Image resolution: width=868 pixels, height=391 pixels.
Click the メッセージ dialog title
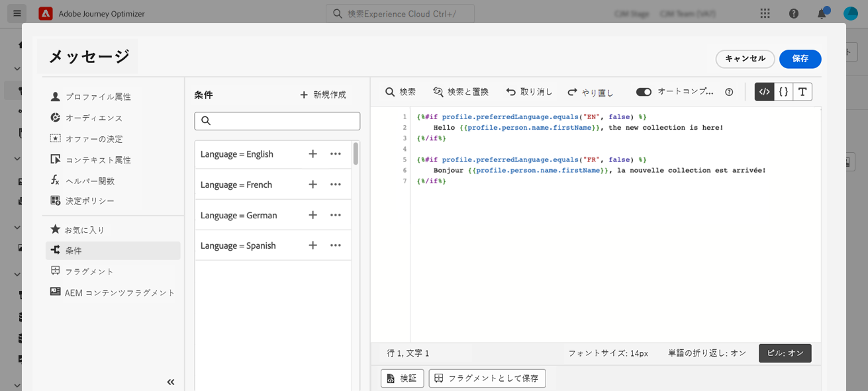pos(89,56)
